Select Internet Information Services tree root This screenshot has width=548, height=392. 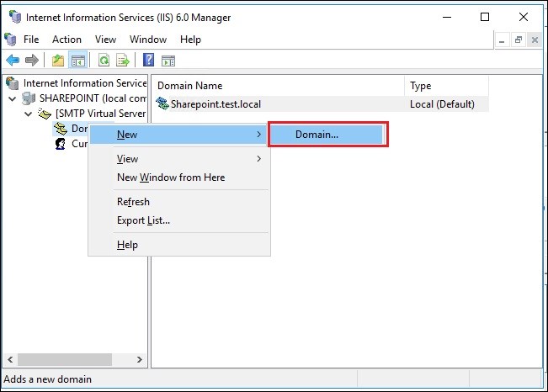pos(85,83)
